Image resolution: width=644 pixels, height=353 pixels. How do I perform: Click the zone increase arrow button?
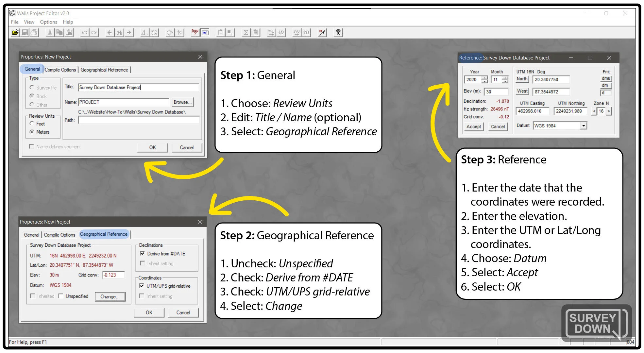(x=609, y=111)
